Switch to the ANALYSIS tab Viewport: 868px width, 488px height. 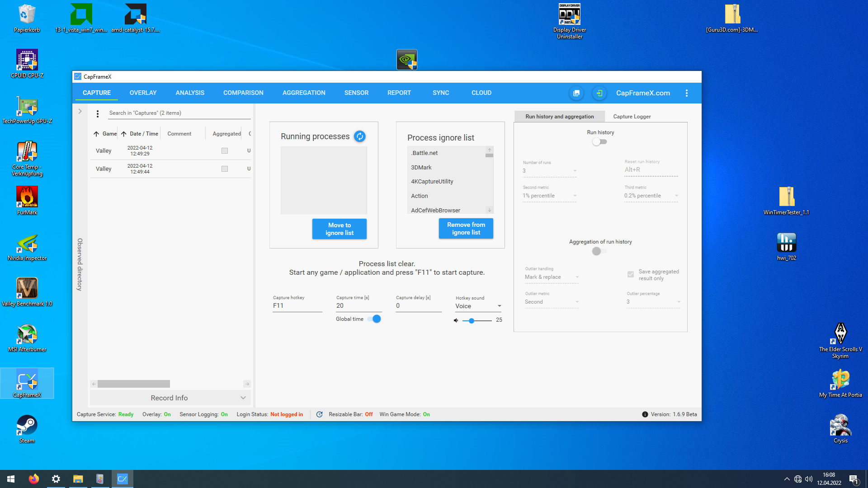coord(190,93)
